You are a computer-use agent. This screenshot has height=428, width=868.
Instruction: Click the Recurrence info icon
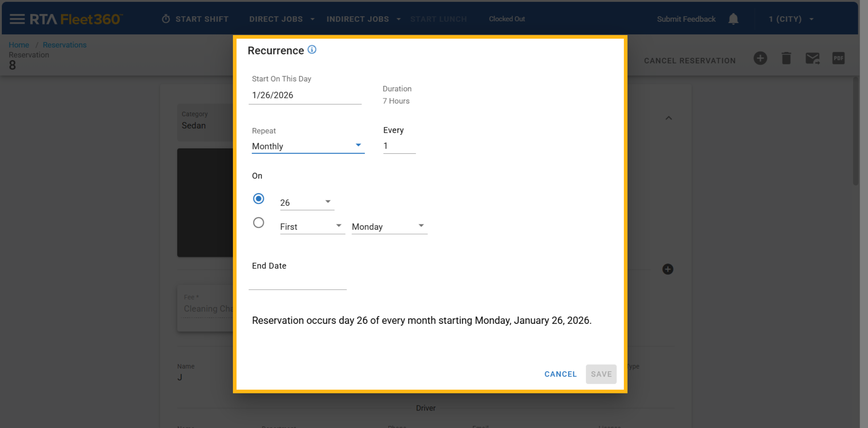(312, 50)
